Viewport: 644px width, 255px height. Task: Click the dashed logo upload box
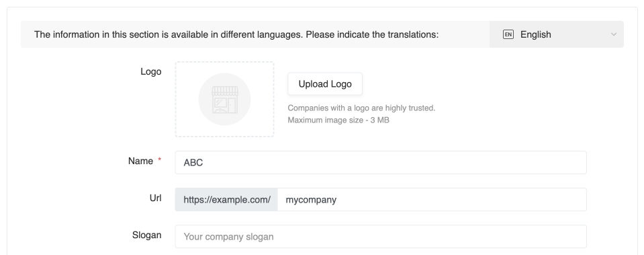pos(225,99)
